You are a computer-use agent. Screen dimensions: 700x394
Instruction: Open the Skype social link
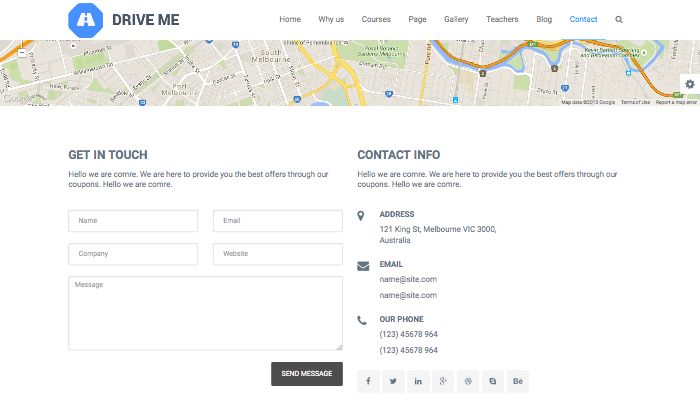(x=493, y=381)
